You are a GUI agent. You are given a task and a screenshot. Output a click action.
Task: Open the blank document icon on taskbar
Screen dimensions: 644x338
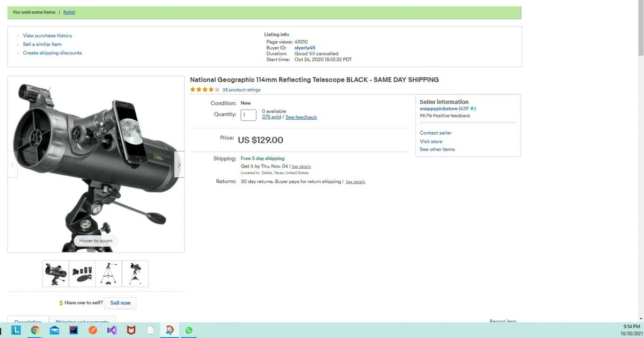click(150, 330)
